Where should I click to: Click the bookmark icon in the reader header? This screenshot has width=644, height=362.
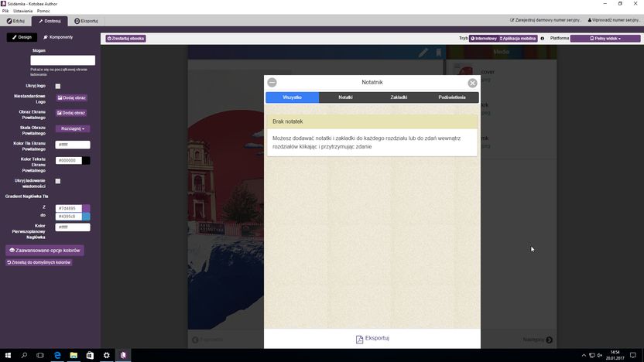pyautogui.click(x=439, y=53)
